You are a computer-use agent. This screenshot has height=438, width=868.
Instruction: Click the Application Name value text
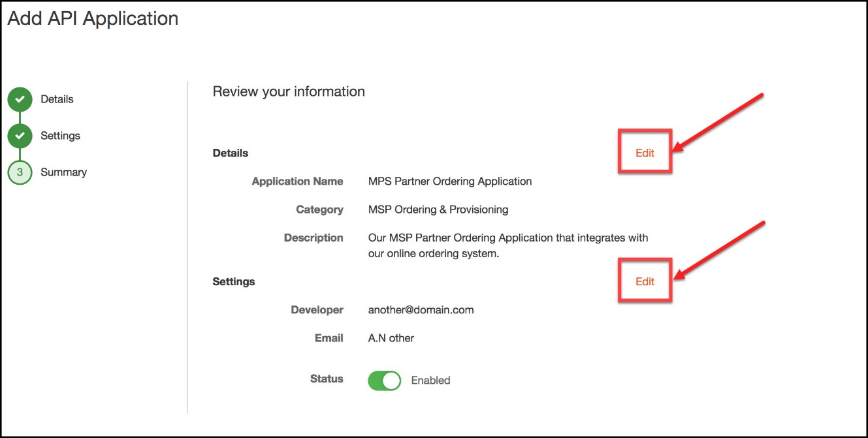coord(450,181)
